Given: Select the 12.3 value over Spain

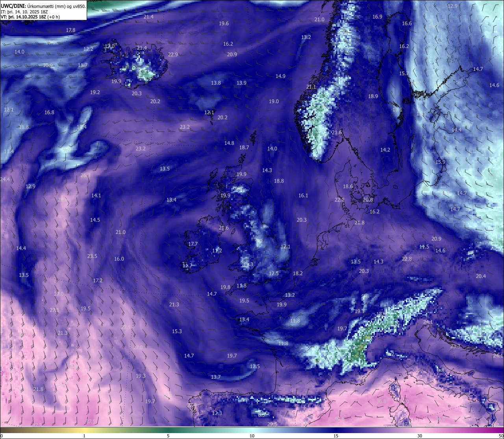Looking at the screenshot, I should pos(217,413).
